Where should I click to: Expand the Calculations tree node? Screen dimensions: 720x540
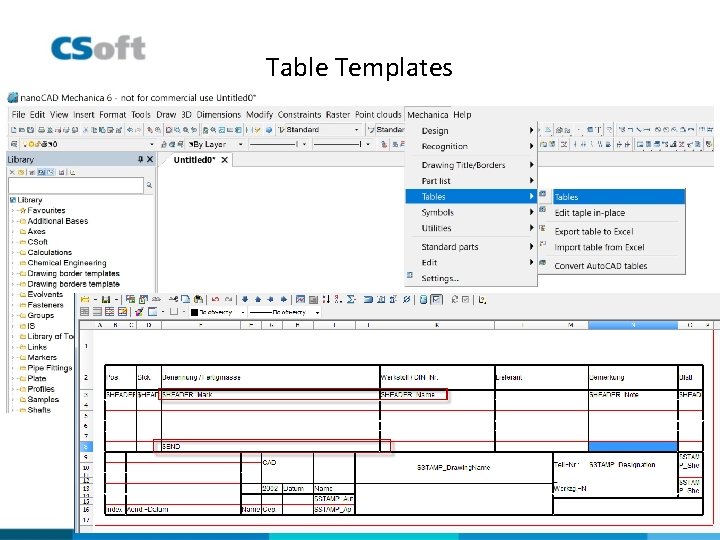click(13, 253)
